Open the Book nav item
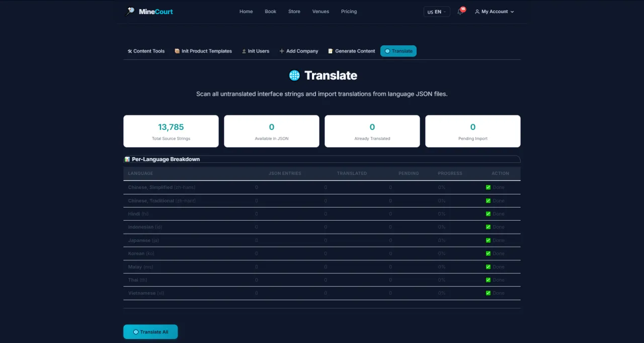 [271, 12]
